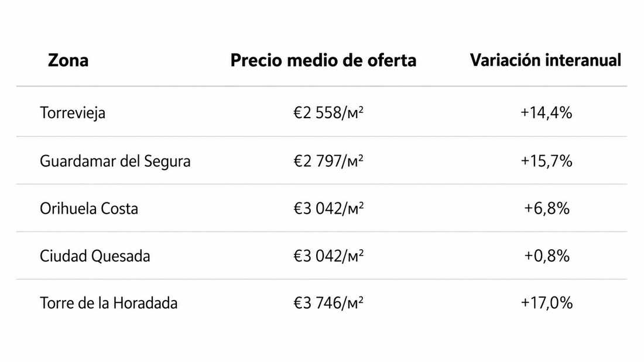
Task: Select the Torrevieja zone cell
Action: pos(73,113)
